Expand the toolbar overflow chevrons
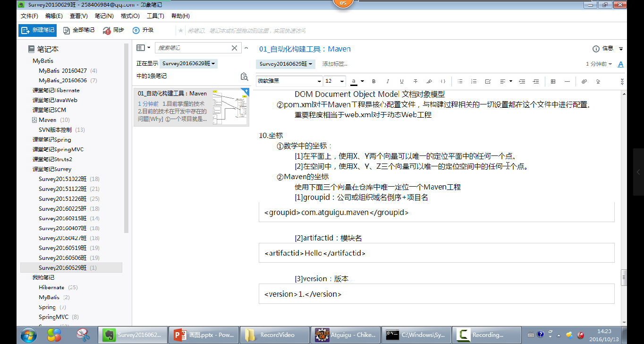 [622, 81]
